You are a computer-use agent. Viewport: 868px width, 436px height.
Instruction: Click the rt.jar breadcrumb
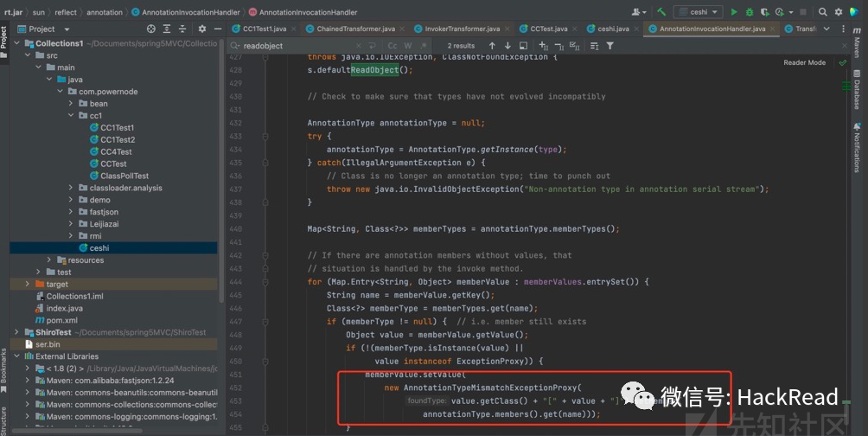point(13,11)
